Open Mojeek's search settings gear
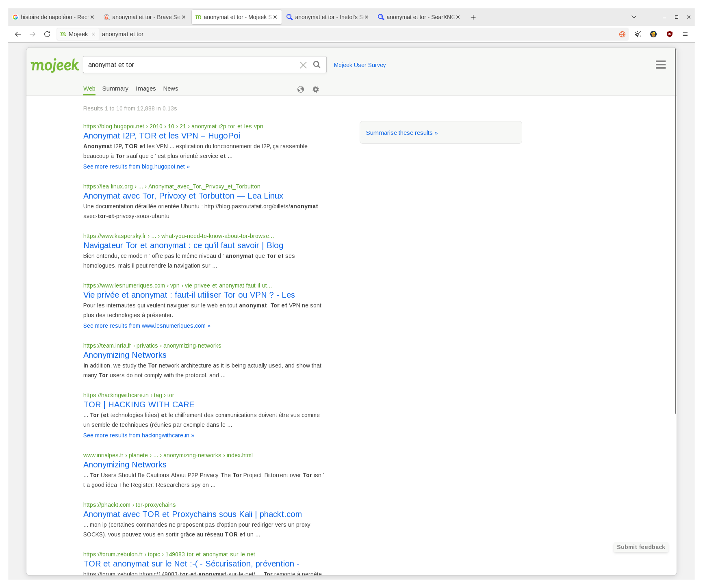 pyautogui.click(x=315, y=89)
